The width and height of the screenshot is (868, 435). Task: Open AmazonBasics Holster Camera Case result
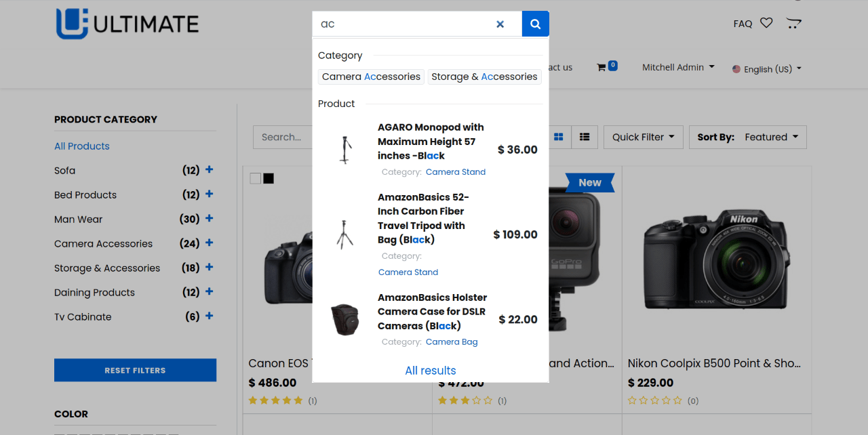tap(432, 312)
